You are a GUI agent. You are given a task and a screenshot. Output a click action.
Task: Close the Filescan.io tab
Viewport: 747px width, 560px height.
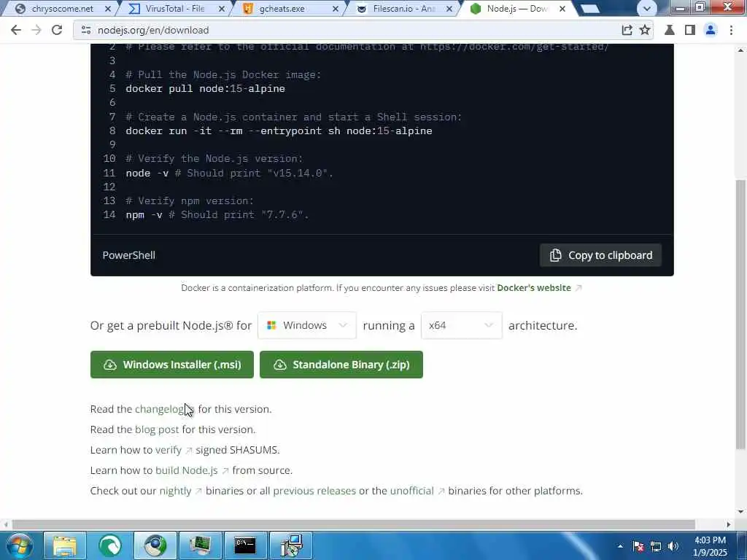pos(449,9)
